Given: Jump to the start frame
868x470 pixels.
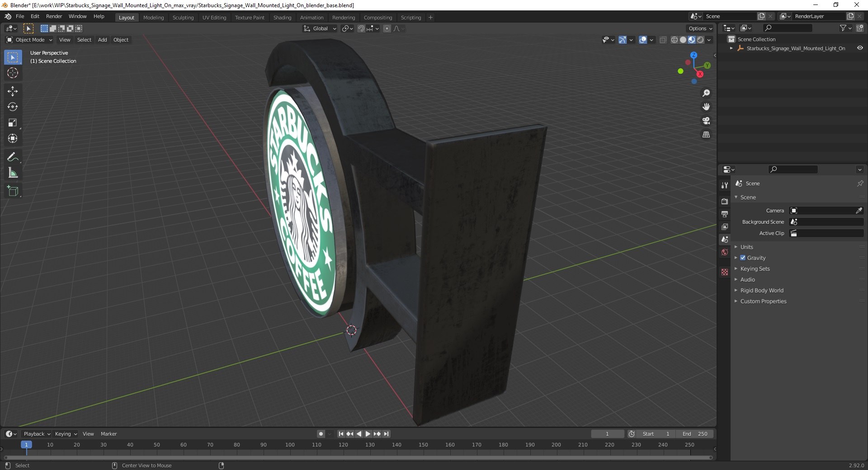Looking at the screenshot, I should click(341, 434).
